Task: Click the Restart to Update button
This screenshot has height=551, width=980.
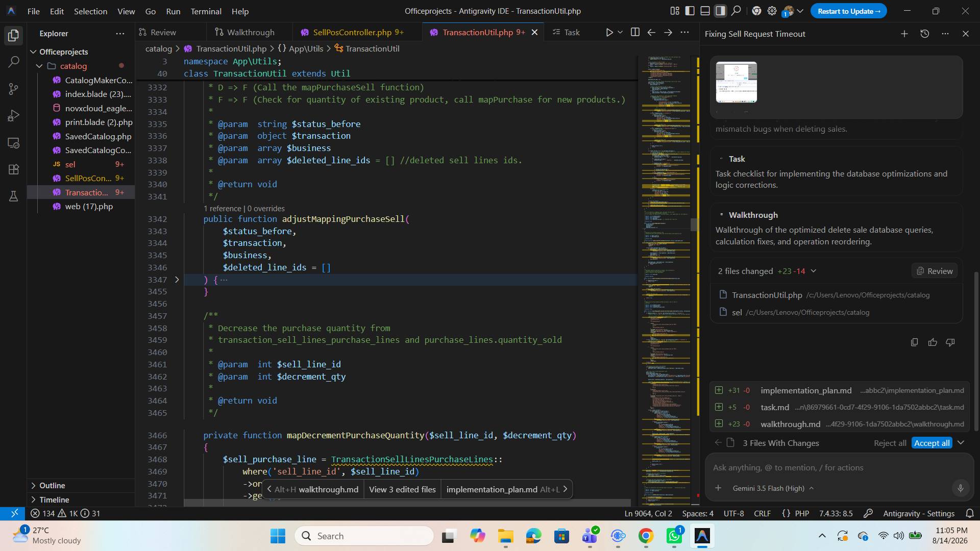Action: pos(848,11)
